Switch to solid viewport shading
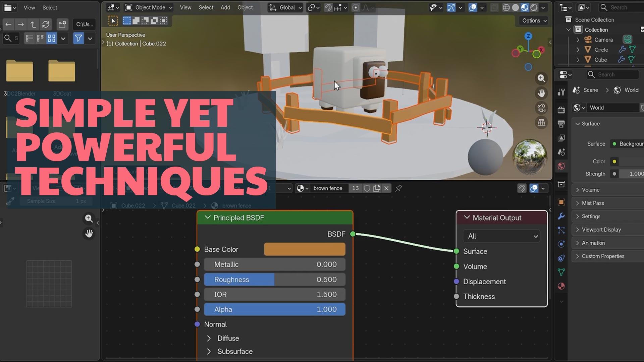 tap(516, 7)
